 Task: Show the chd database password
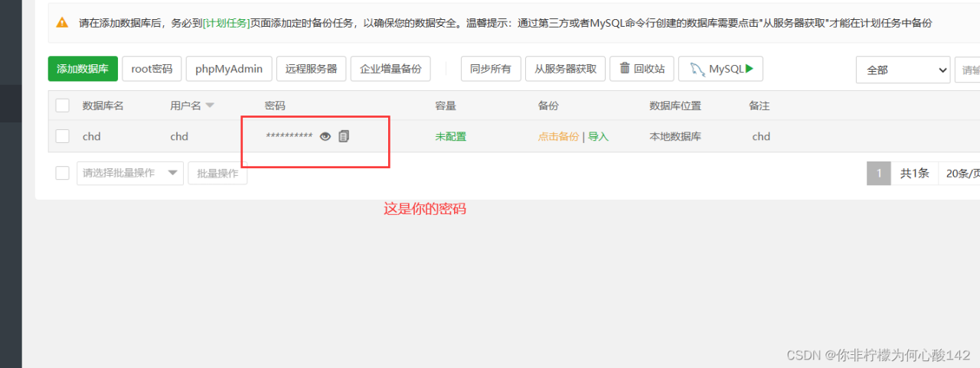[x=325, y=136]
